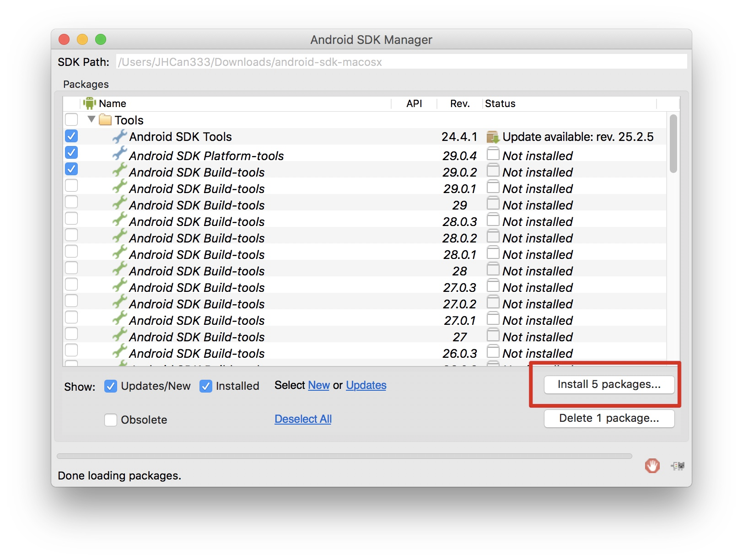Click Delete 1 package button

pyautogui.click(x=609, y=418)
